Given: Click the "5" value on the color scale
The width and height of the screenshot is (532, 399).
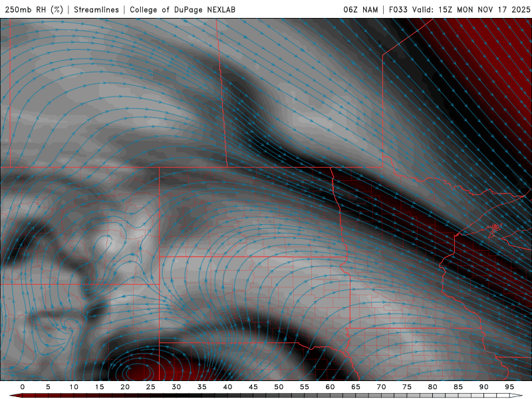Looking at the screenshot, I should 48,387.
